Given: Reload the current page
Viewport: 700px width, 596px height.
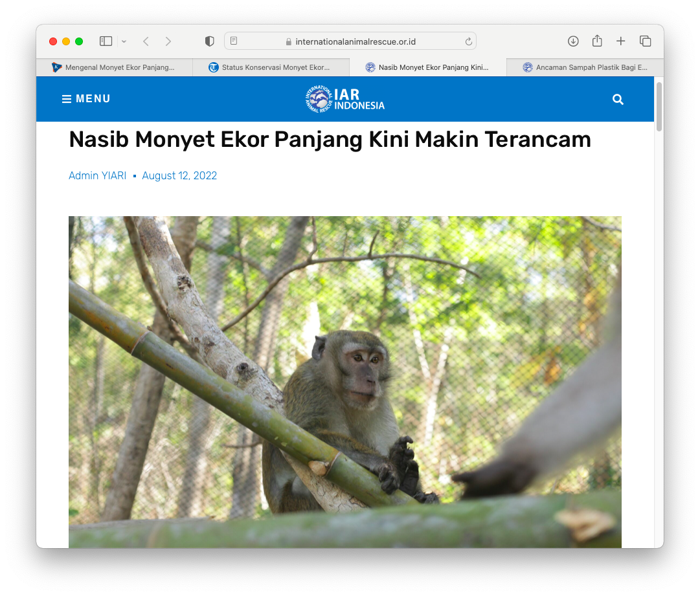Looking at the screenshot, I should (x=468, y=41).
